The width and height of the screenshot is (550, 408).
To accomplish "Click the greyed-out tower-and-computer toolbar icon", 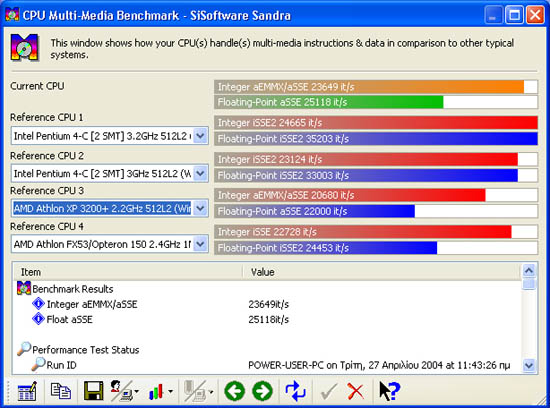I will pos(195,391).
